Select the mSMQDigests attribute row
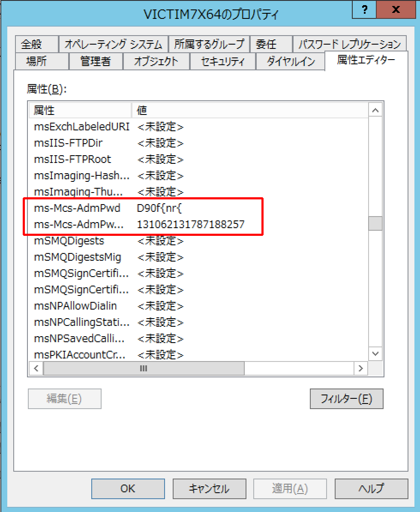 pos(129,241)
